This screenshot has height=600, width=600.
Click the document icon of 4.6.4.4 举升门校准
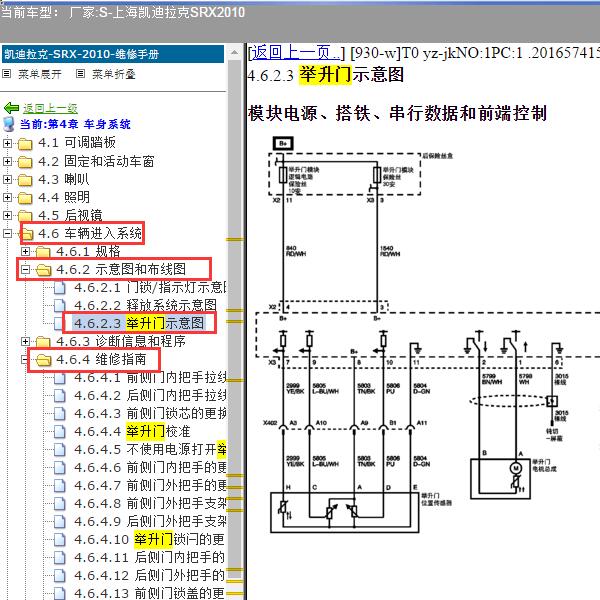(60, 432)
